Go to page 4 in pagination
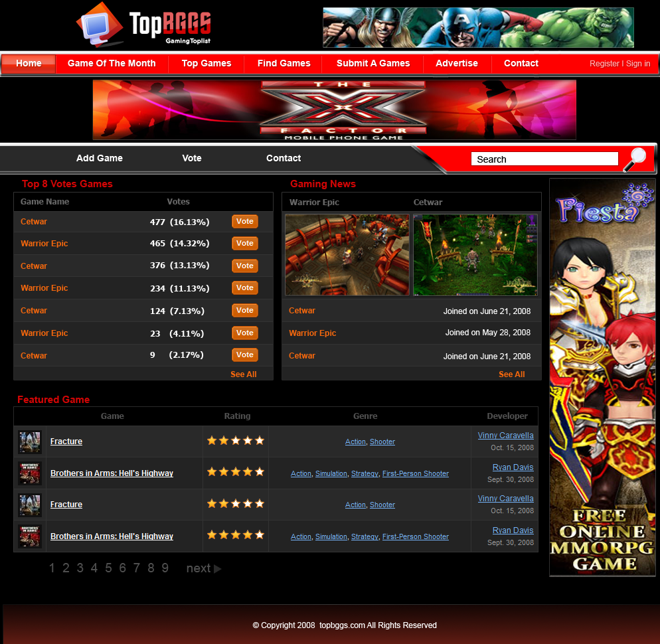This screenshot has width=660, height=644. (x=94, y=568)
